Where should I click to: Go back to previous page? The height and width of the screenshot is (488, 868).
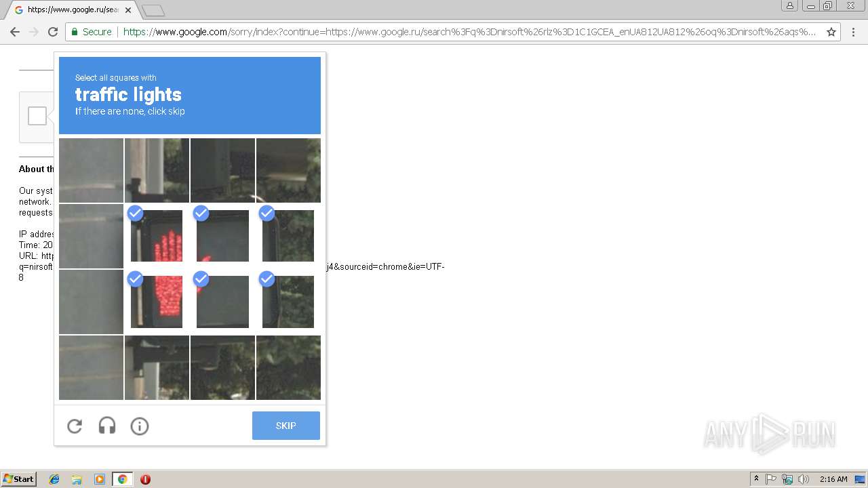(x=15, y=32)
